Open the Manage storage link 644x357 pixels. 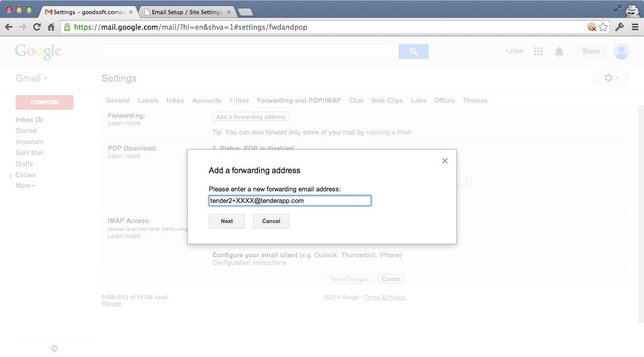pos(111,304)
